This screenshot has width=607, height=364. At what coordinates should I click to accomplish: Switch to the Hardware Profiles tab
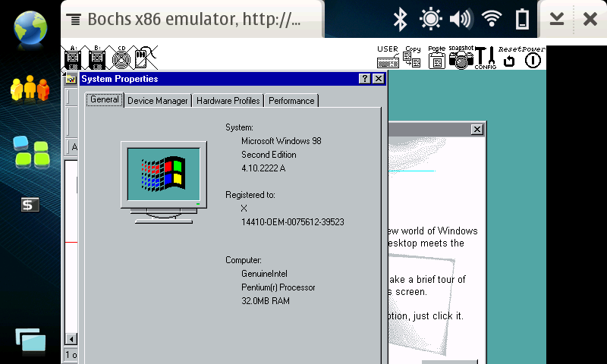tap(228, 101)
